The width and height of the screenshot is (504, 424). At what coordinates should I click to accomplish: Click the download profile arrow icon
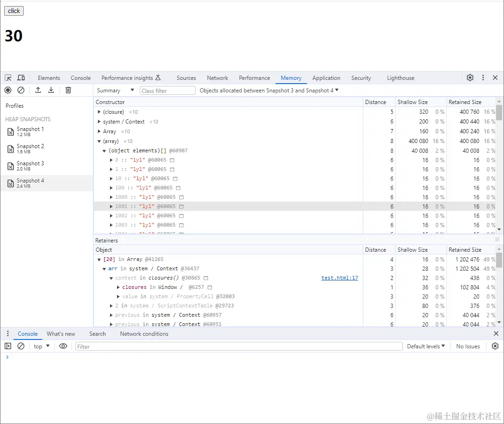pos(51,91)
